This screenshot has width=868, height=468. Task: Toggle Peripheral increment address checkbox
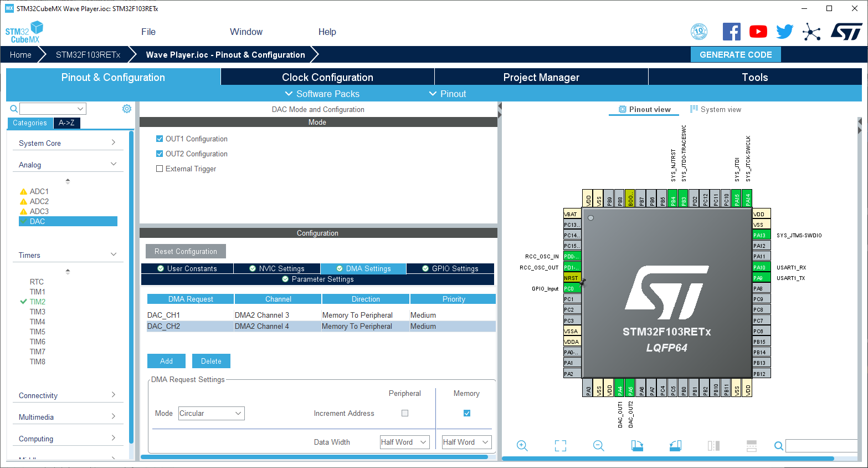pos(405,413)
